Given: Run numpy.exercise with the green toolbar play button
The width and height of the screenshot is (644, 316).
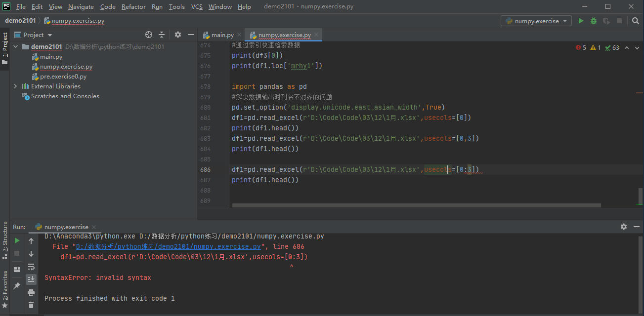Looking at the screenshot, I should (x=581, y=21).
